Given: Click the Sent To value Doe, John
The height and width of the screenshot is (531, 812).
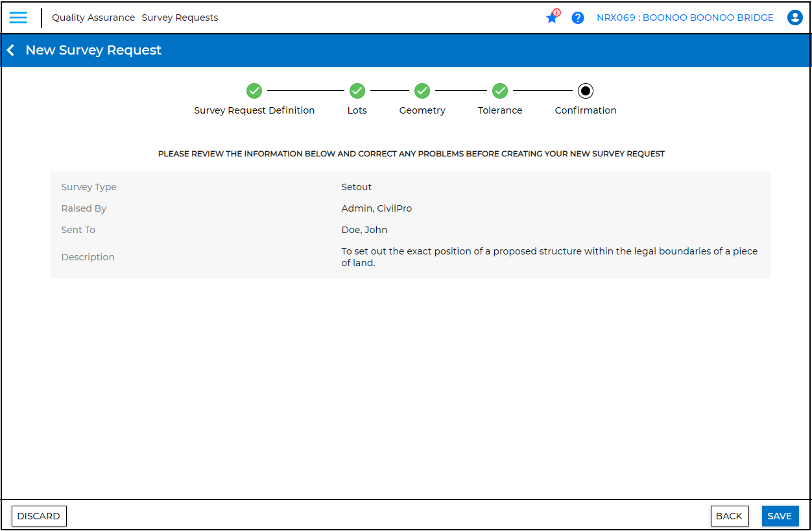Looking at the screenshot, I should point(364,230).
